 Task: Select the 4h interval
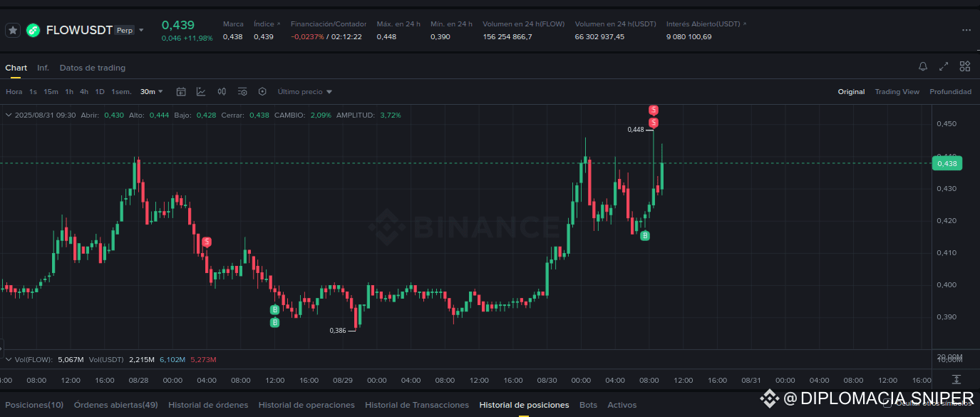(84, 91)
